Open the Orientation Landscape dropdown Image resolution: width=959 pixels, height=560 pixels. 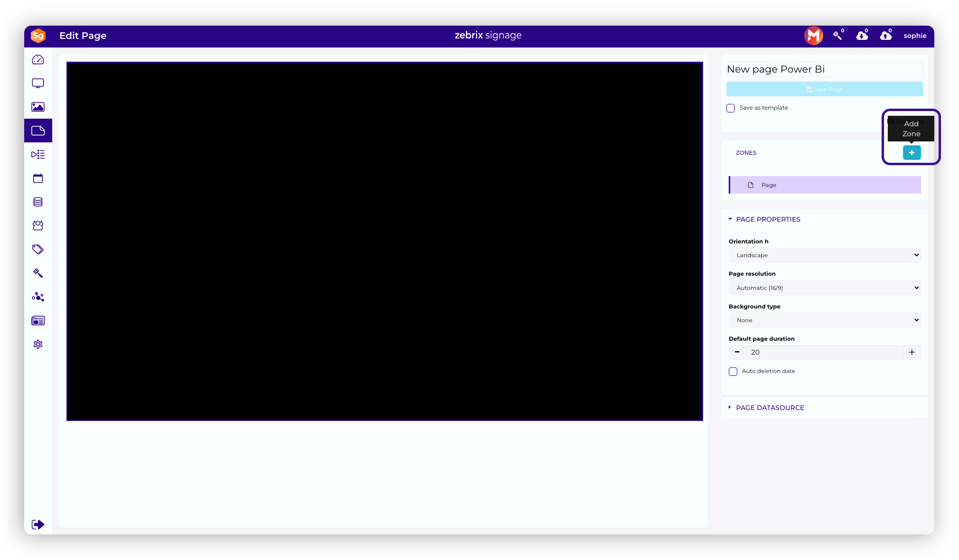click(x=824, y=255)
